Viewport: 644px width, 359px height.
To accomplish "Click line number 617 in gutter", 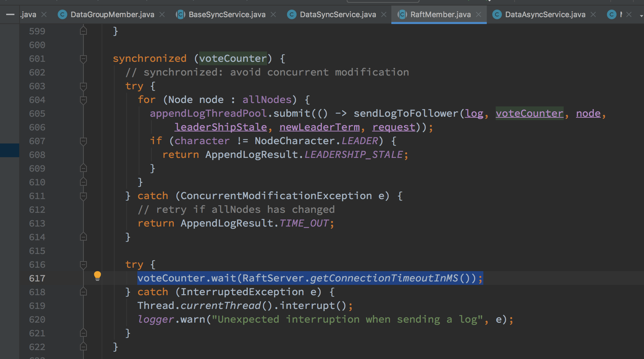I will pyautogui.click(x=37, y=278).
